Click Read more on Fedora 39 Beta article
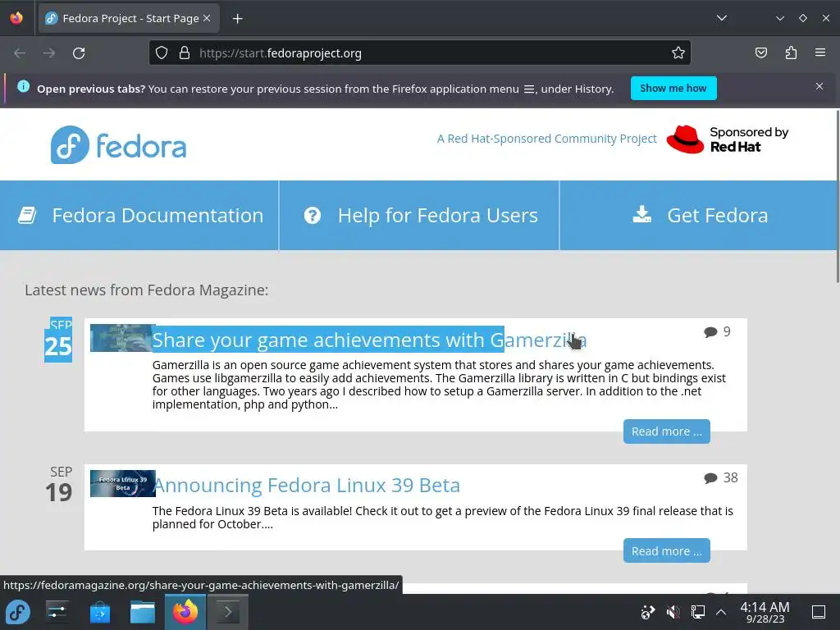The width and height of the screenshot is (840, 630). click(x=666, y=550)
